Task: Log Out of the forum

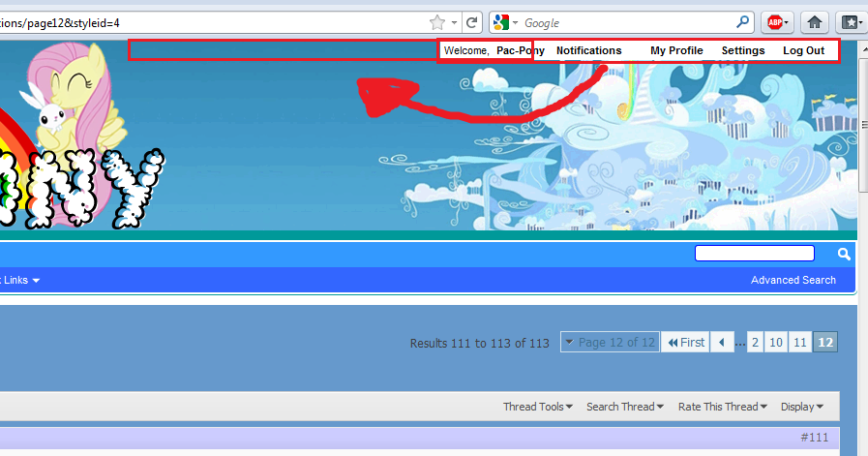Action: tap(804, 50)
